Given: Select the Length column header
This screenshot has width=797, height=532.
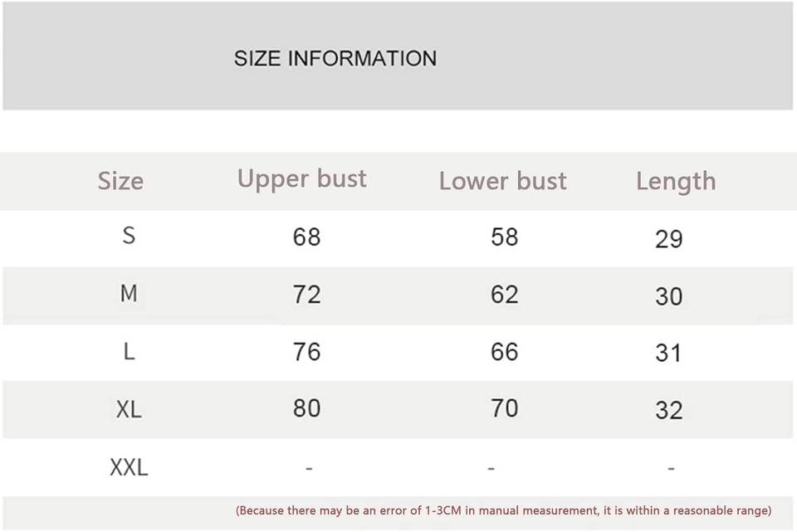Looking at the screenshot, I should (x=676, y=181).
